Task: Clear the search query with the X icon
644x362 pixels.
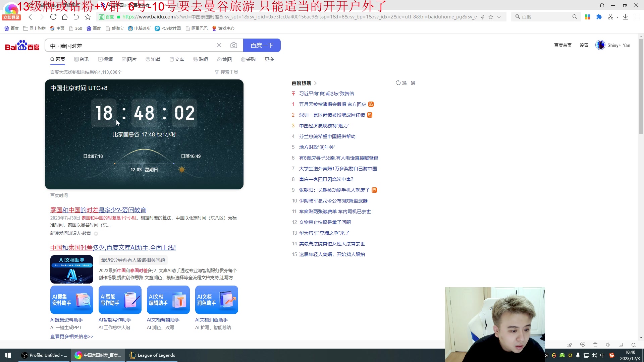Action: [219, 45]
